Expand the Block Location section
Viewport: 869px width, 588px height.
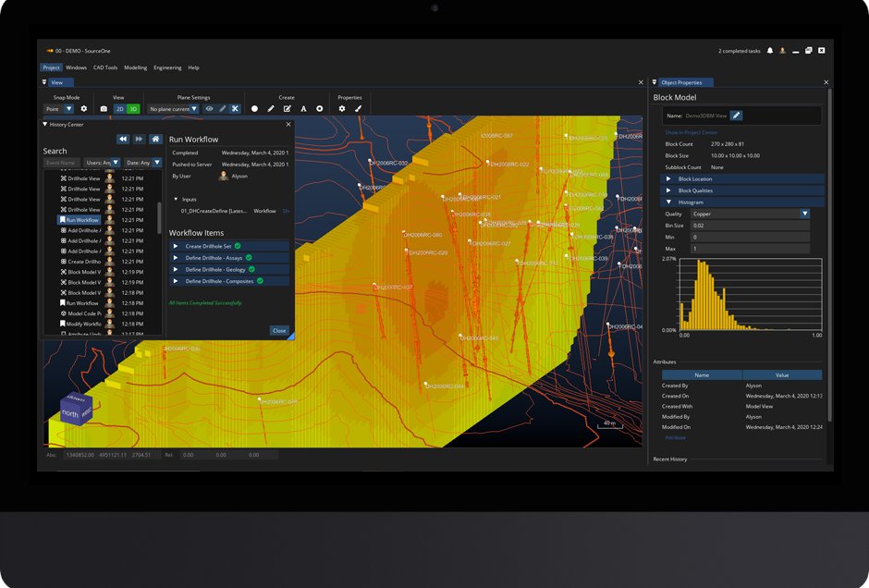742,178
